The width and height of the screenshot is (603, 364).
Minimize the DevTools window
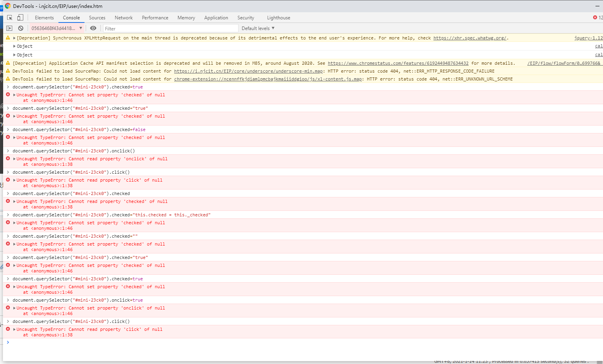tap(597, 6)
